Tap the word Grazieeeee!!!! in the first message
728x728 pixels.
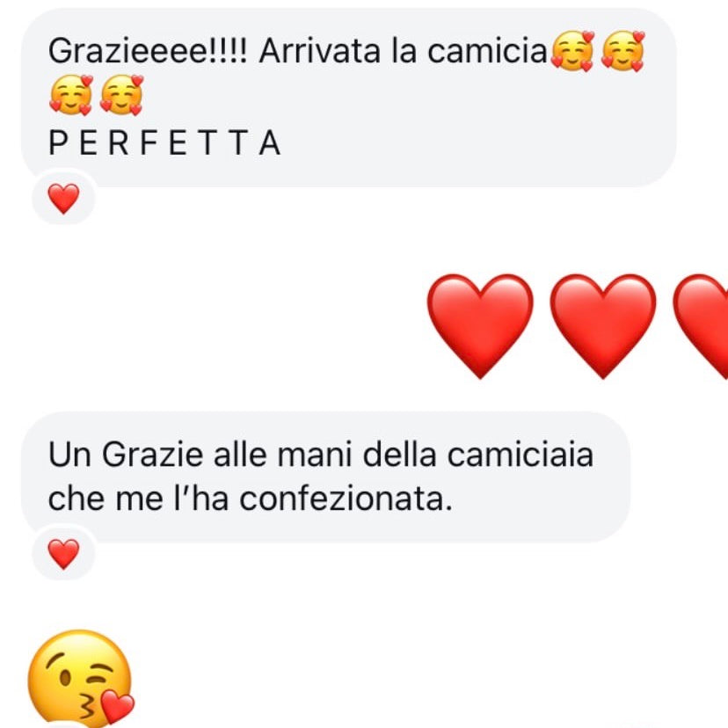click(x=148, y=51)
